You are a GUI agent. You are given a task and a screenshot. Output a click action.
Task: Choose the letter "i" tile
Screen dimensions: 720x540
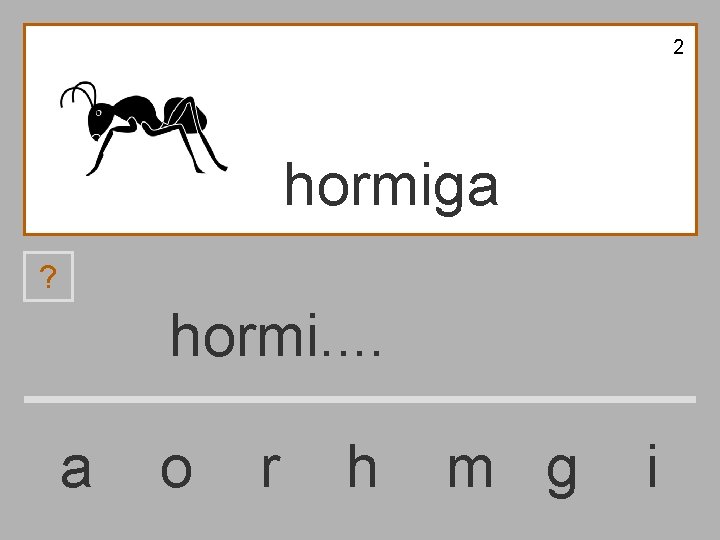pos(652,465)
